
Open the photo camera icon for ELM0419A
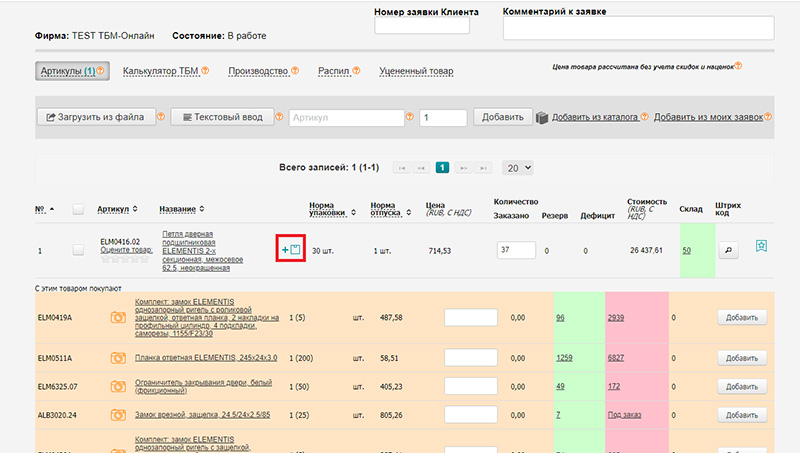pos(117,317)
